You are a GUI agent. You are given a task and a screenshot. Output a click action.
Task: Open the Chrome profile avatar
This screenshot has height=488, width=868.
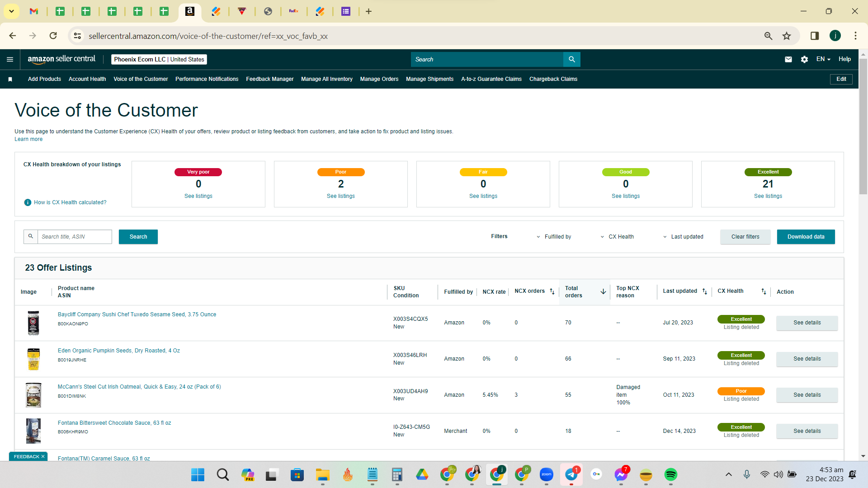point(835,36)
